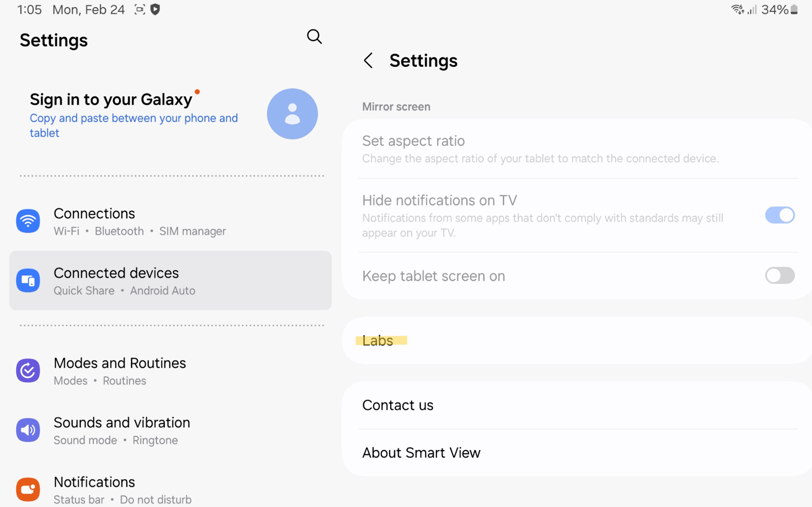Screen dimensions: 812x507
Task: Enable Keep tablet screen on switch
Action: tap(779, 276)
